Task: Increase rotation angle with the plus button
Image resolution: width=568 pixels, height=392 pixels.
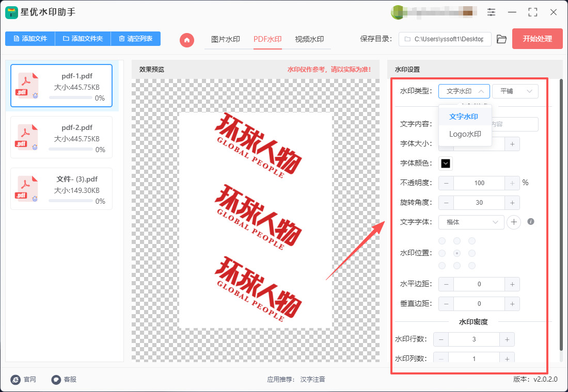Action: (512, 203)
